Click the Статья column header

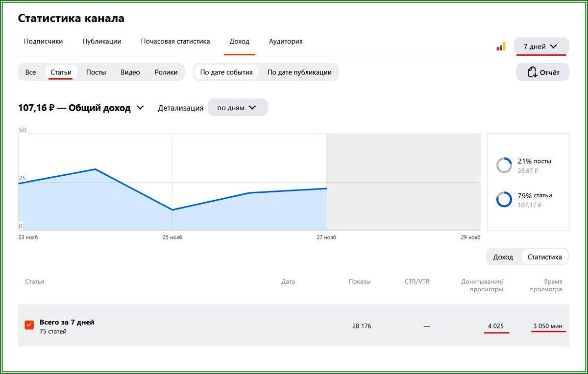(34, 281)
